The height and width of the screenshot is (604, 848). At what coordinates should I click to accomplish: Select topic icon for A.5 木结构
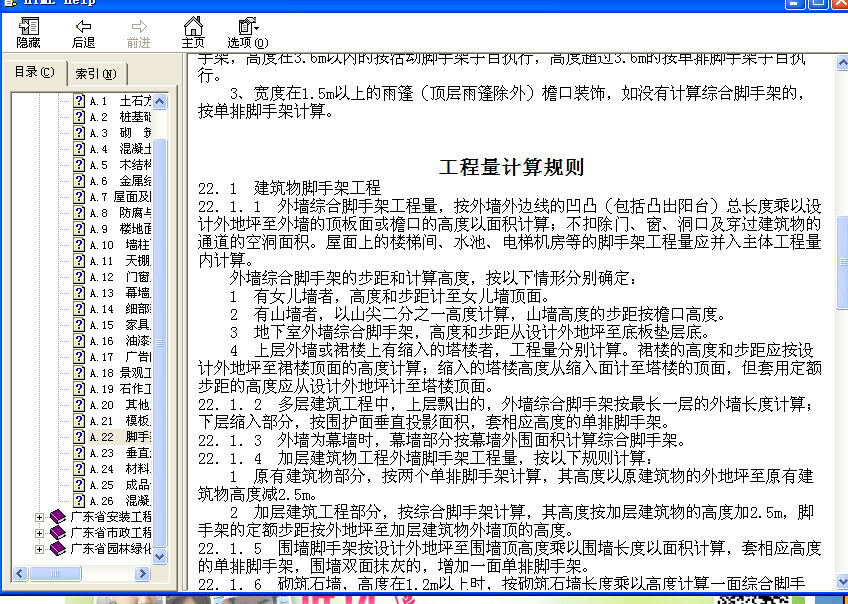click(79, 165)
